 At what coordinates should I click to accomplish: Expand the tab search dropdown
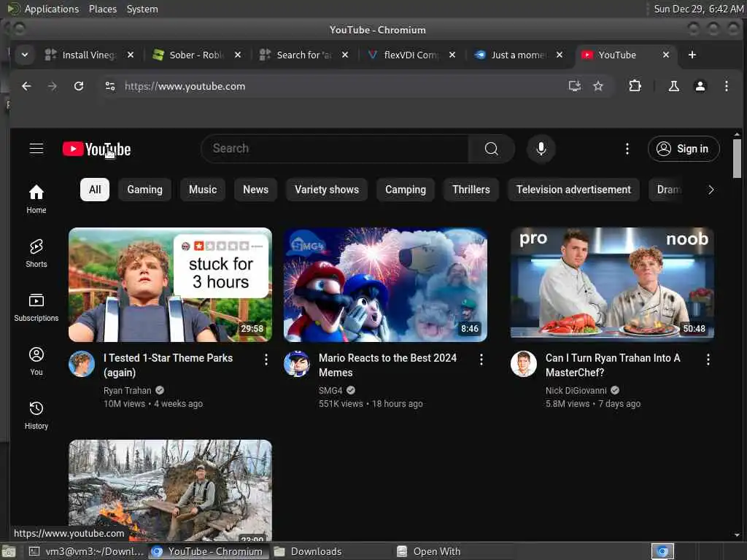pos(25,55)
